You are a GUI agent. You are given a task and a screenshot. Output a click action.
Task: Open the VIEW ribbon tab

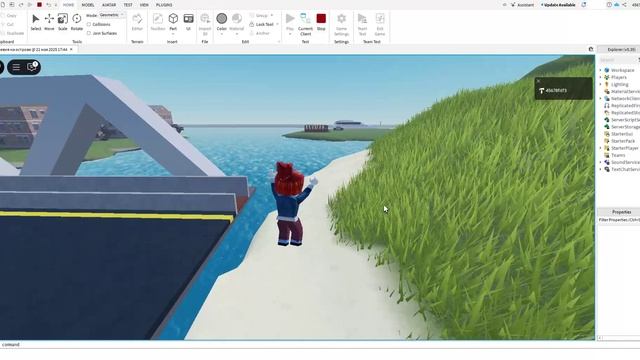click(144, 5)
